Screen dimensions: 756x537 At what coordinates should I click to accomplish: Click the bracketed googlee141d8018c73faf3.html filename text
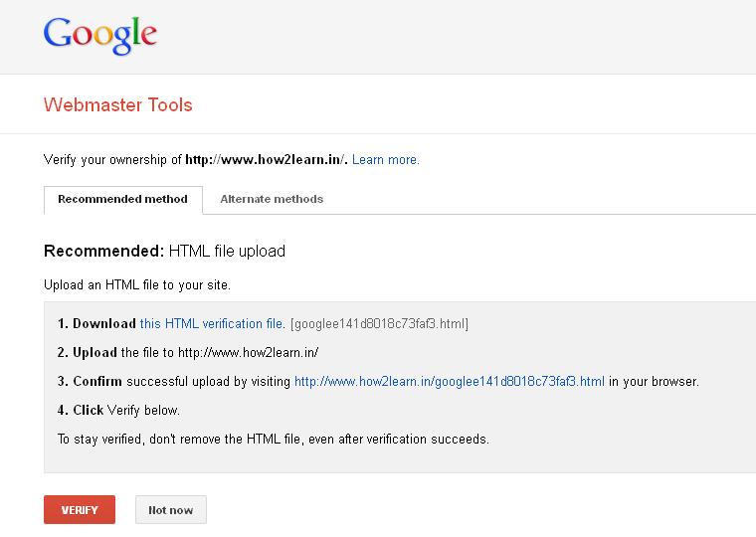pyautogui.click(x=379, y=323)
